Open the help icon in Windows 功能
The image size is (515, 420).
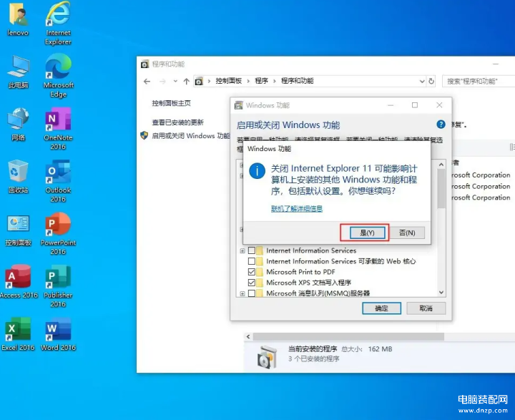(x=441, y=124)
